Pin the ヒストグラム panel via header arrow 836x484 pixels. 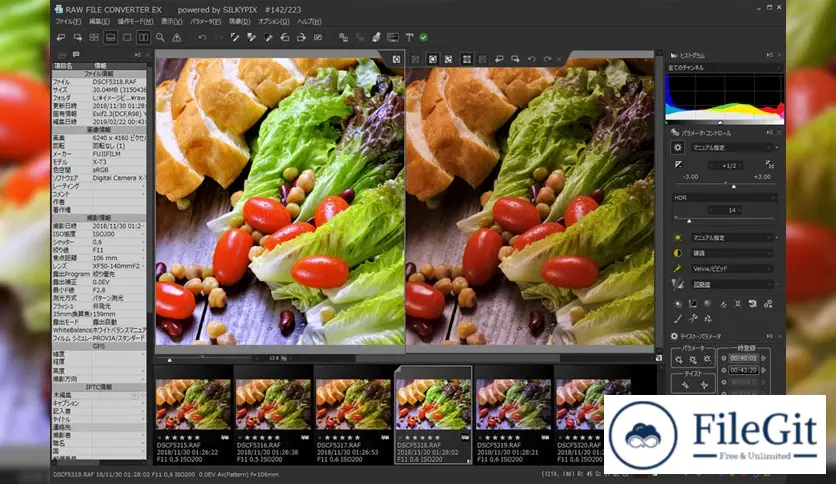769,55
